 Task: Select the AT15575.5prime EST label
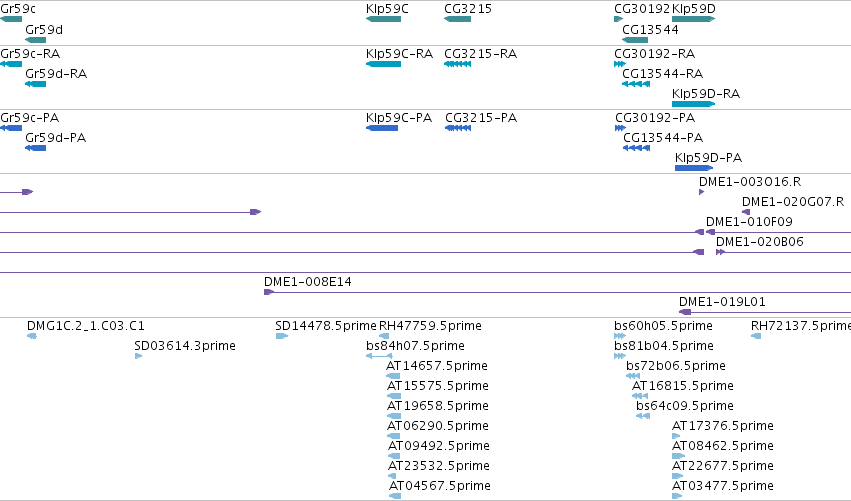click(438, 386)
